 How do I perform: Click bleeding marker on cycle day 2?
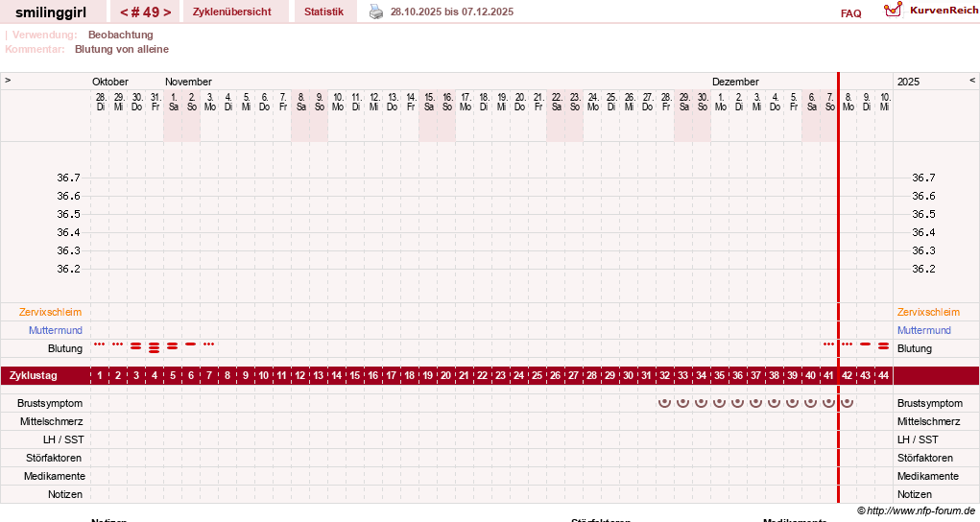coord(117,344)
